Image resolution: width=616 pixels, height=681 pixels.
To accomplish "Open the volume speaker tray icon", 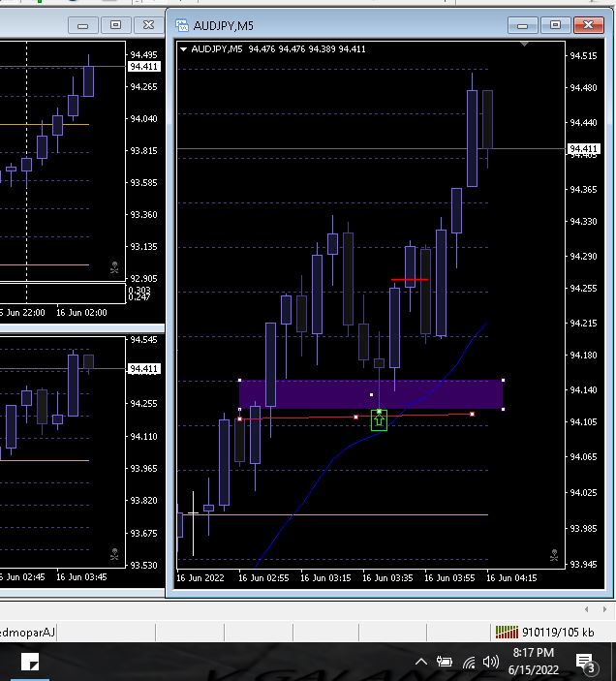I will (490, 662).
